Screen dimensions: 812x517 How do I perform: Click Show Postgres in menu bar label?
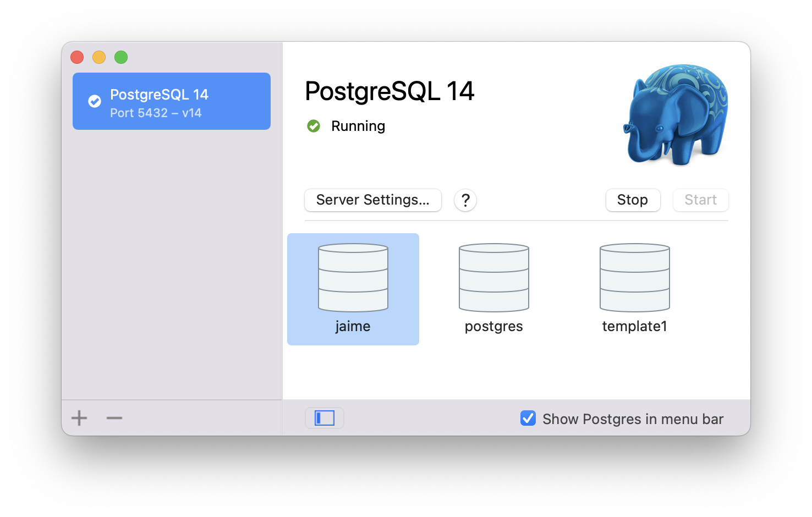(x=633, y=419)
